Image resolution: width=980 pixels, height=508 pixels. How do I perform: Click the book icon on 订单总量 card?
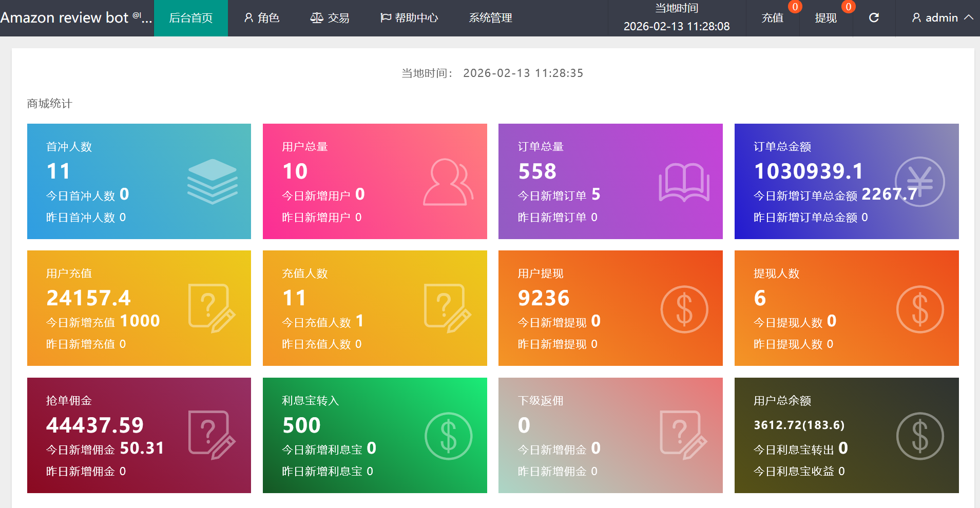(684, 182)
